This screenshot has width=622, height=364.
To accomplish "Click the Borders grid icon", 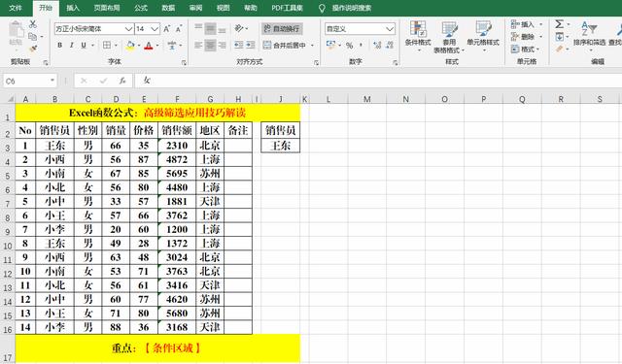I will tap(107, 46).
